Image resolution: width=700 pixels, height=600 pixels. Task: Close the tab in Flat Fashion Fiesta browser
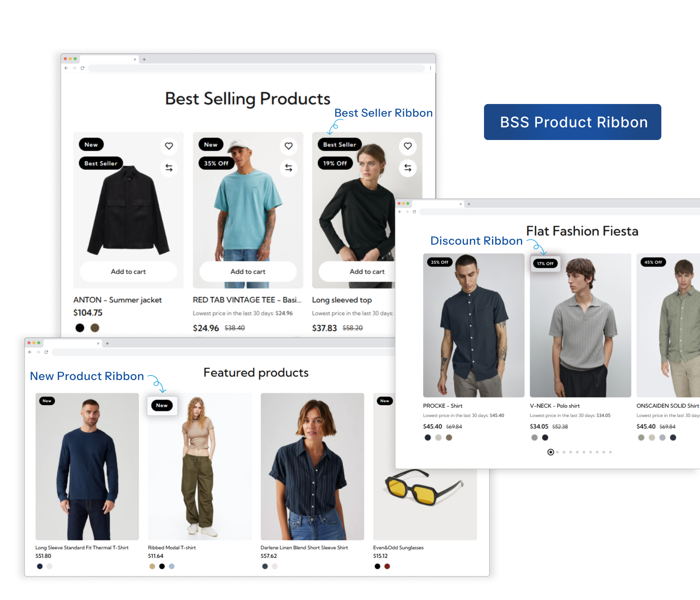(x=460, y=204)
